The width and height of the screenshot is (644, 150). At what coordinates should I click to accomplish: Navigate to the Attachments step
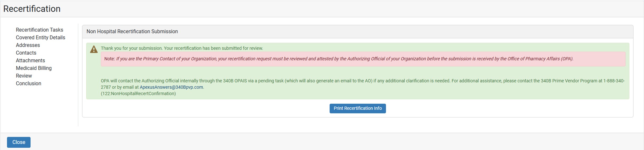[30, 60]
